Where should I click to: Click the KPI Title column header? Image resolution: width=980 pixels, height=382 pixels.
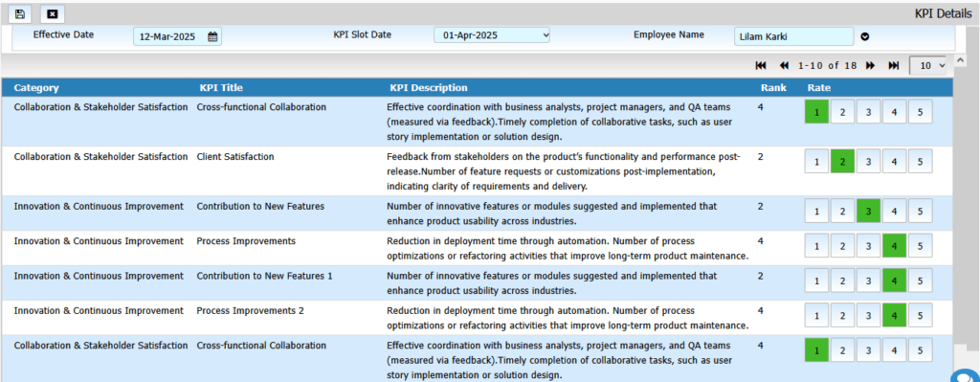coord(221,87)
